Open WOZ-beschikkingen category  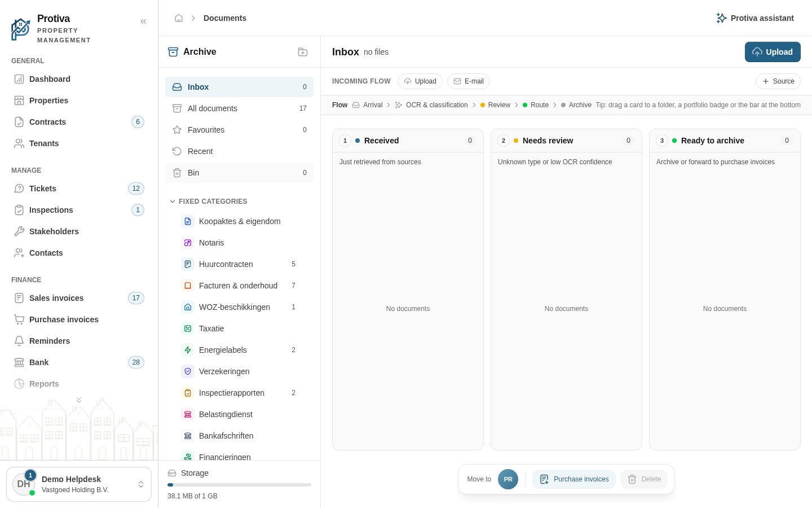pos(239,307)
